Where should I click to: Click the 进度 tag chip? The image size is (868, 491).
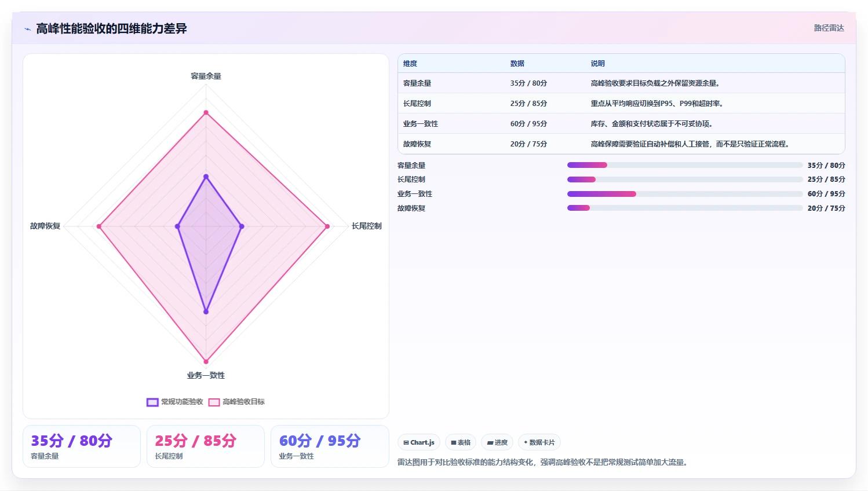point(497,442)
